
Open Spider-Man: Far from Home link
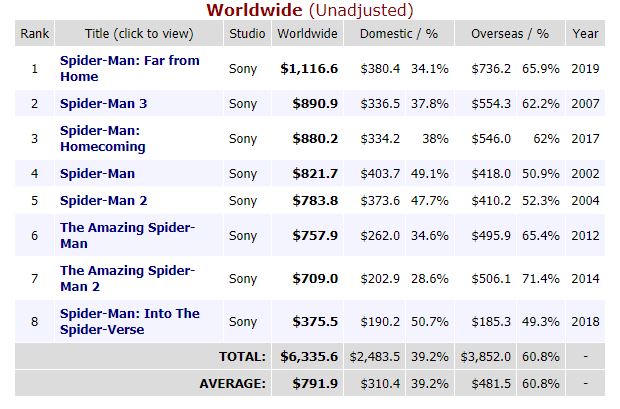(129, 68)
